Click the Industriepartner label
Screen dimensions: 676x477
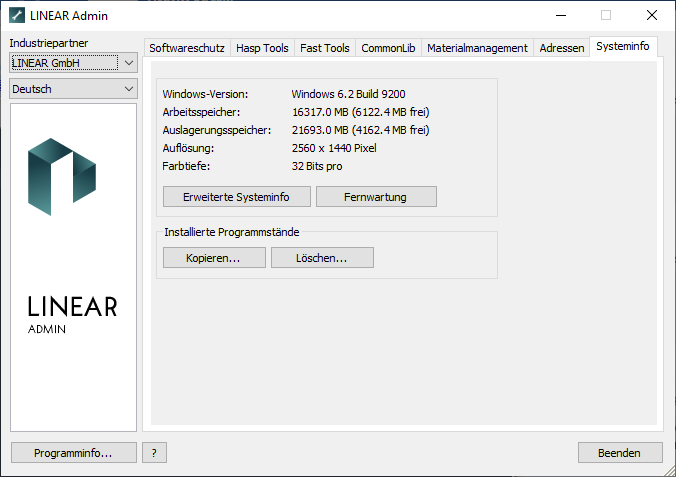49,43
